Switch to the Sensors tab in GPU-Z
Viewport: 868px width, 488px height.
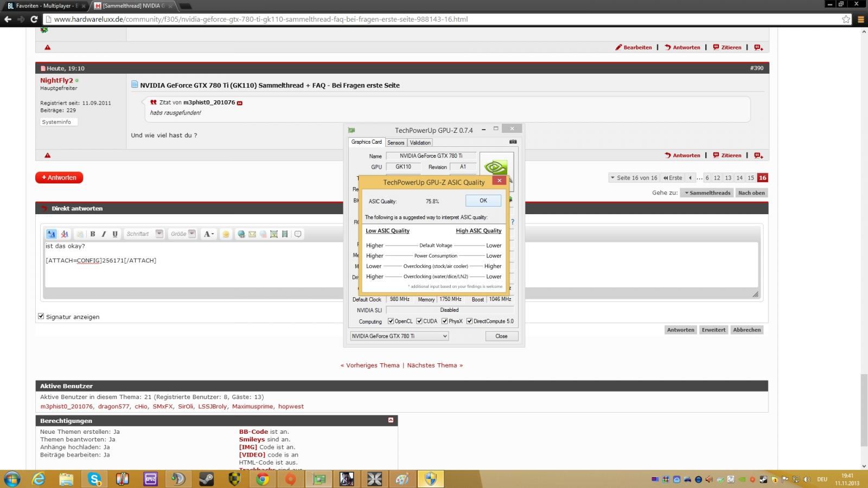[x=395, y=143]
